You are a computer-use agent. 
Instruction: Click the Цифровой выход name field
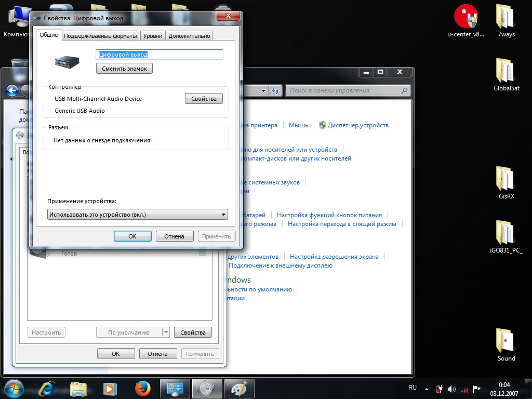159,55
